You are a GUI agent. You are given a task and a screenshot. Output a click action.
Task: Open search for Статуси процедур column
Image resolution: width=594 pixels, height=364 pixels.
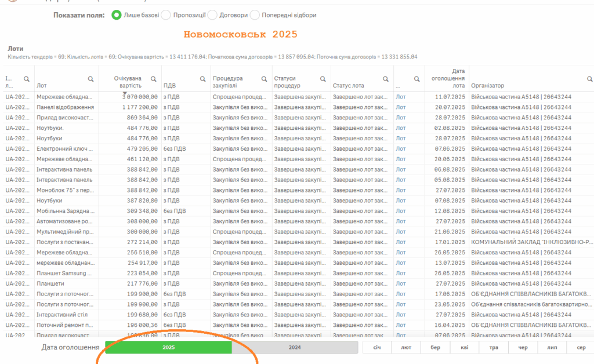[324, 79]
